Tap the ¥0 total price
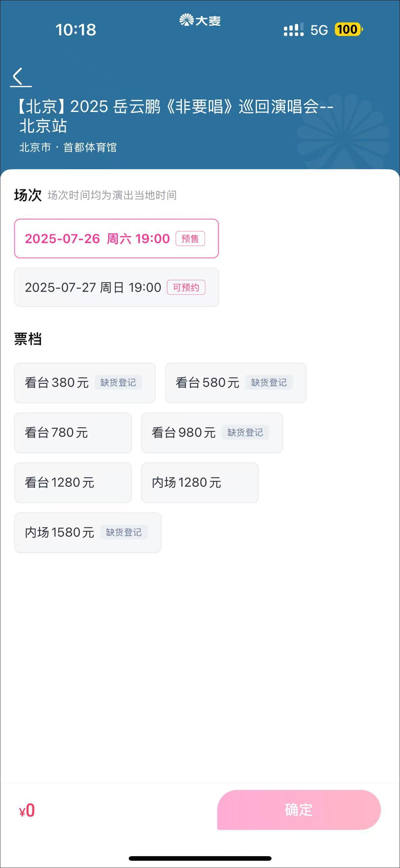 point(27,811)
